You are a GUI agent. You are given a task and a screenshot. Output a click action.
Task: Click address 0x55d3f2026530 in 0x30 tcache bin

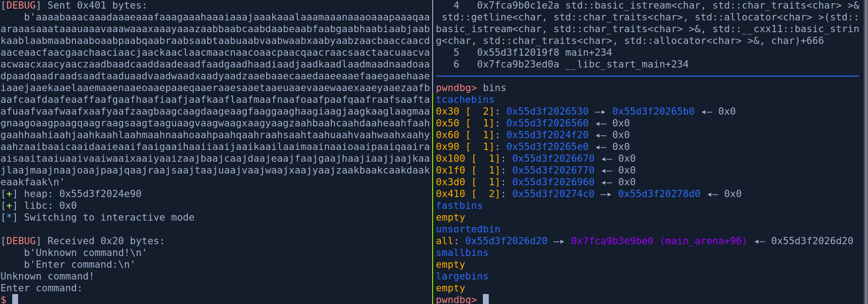[547, 111]
